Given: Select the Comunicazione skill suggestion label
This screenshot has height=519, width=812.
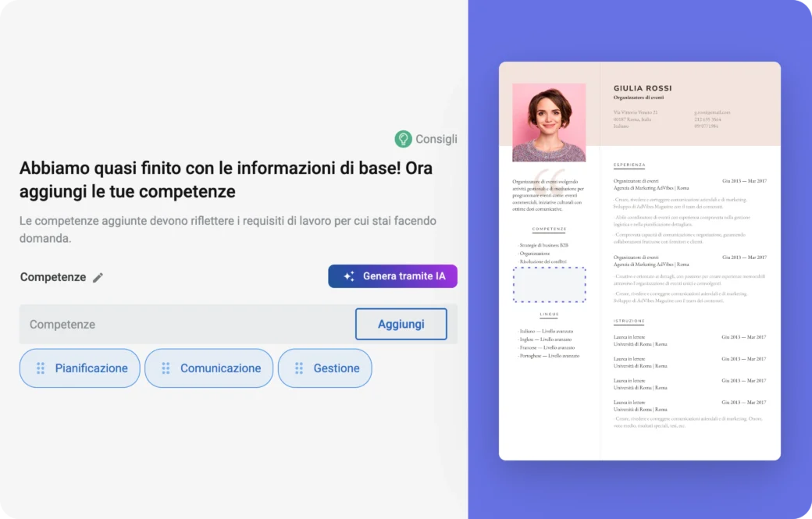Looking at the screenshot, I should (x=220, y=368).
